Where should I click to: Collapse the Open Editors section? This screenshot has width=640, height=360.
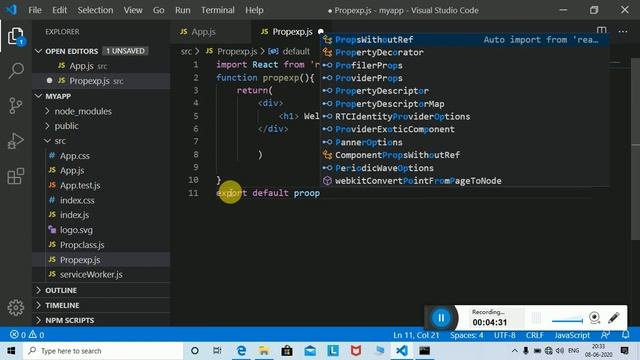[39, 51]
